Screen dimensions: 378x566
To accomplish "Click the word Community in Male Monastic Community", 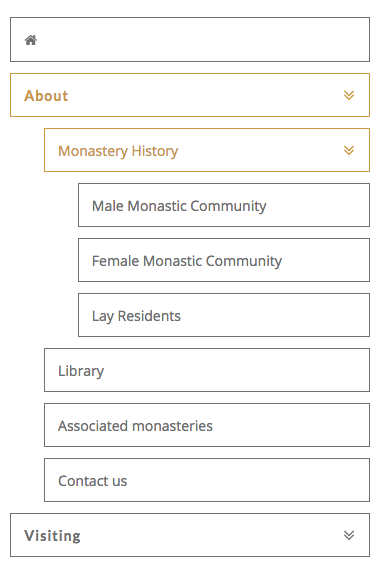I will [228, 206].
